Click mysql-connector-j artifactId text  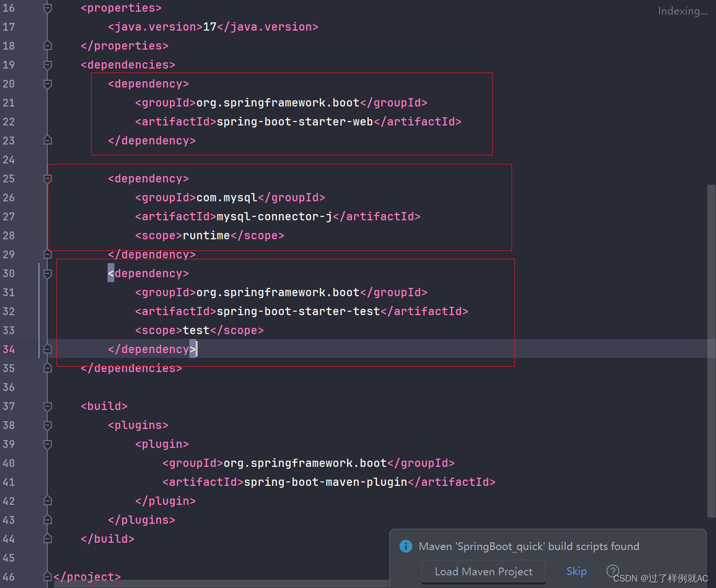click(x=275, y=216)
